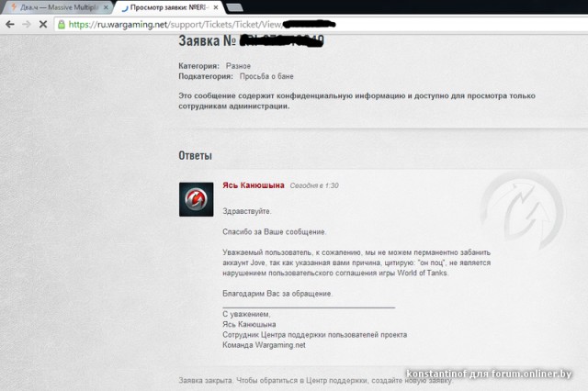Close the Два.ч tab

point(106,7)
